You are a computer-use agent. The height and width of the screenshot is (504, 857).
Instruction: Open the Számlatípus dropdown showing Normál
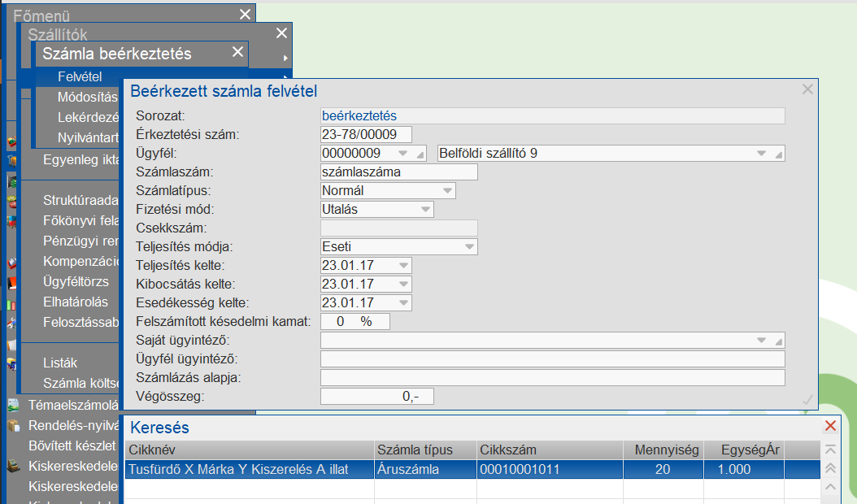click(446, 191)
